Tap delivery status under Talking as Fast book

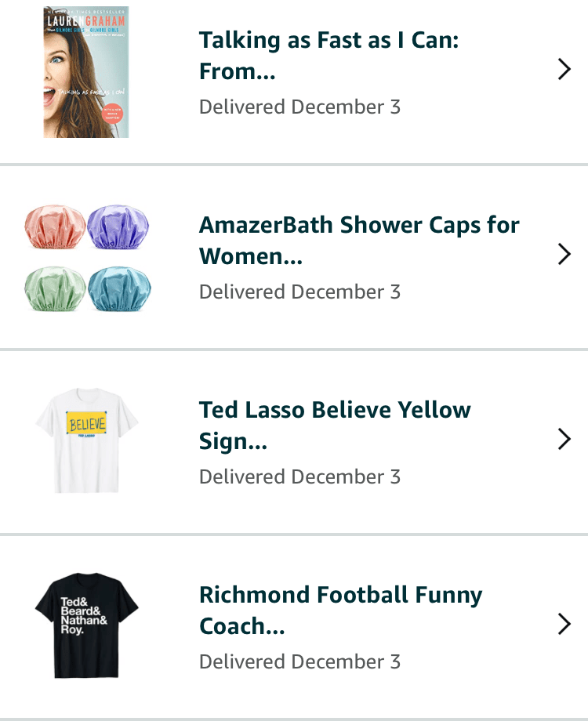tap(299, 107)
